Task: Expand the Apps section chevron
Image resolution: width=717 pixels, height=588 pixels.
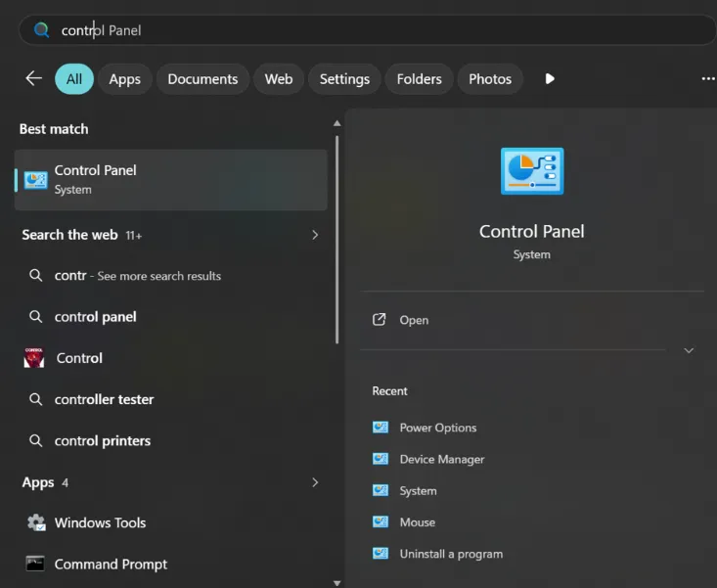Action: (x=315, y=482)
